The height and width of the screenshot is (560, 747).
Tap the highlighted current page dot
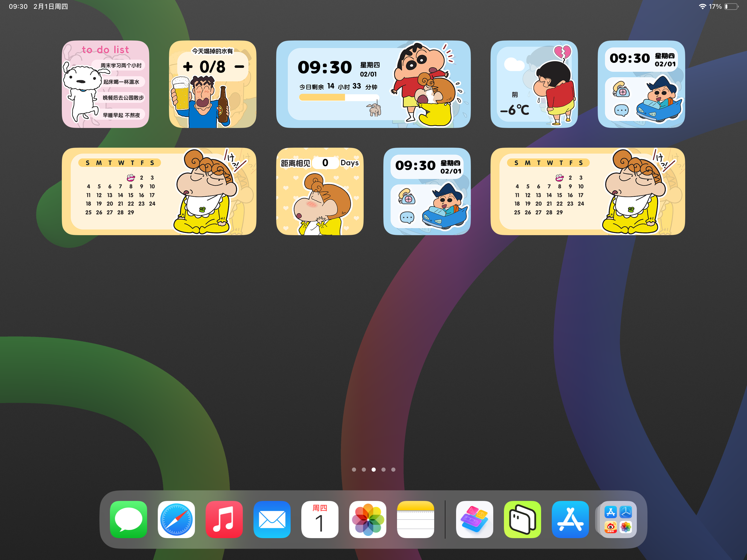pyautogui.click(x=373, y=469)
